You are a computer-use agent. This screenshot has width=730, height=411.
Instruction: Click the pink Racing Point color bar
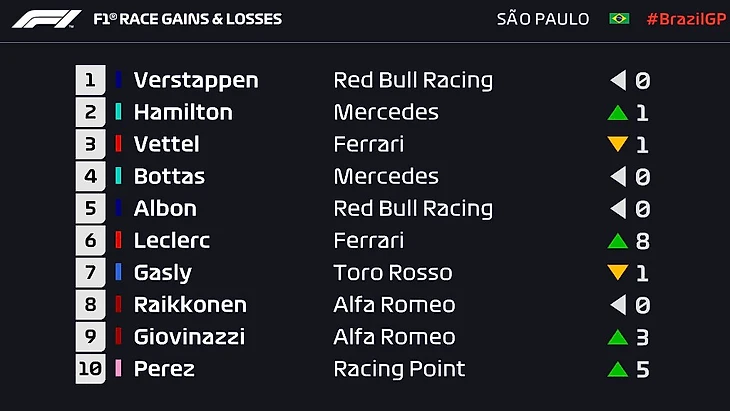[118, 369]
